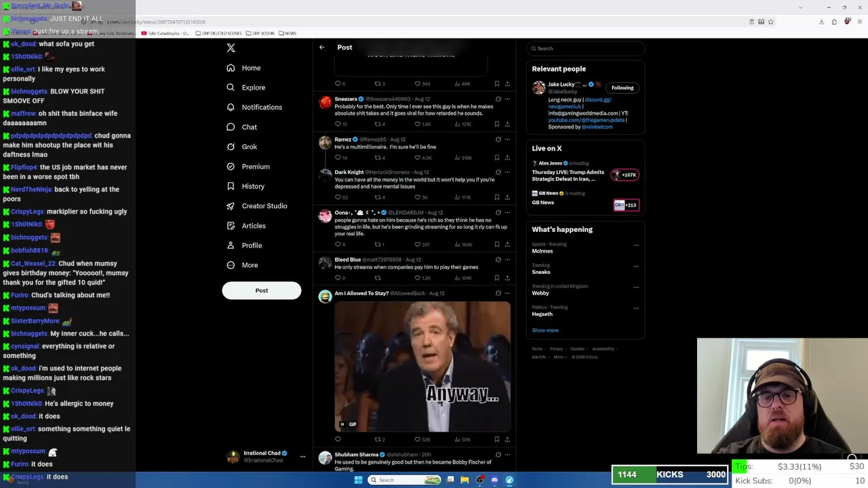Open Irrational Chad account menu dots

tap(302, 456)
